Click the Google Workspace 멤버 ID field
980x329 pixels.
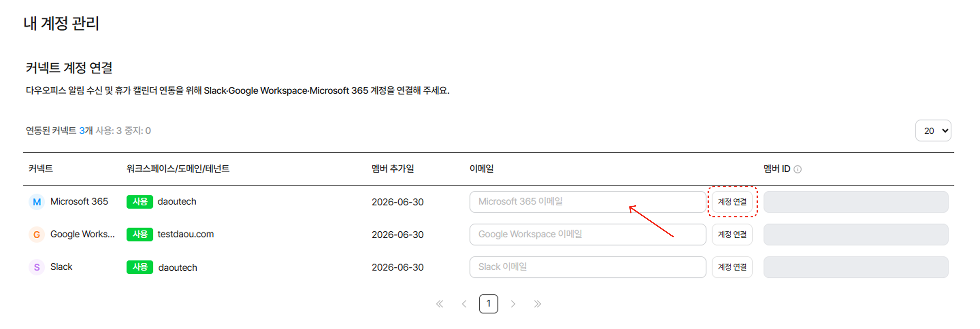856,234
